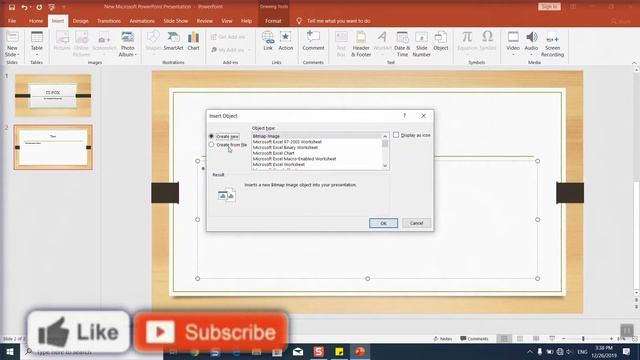Cancel the Insert Object dialog
The width and height of the screenshot is (640, 360).
tap(416, 223)
